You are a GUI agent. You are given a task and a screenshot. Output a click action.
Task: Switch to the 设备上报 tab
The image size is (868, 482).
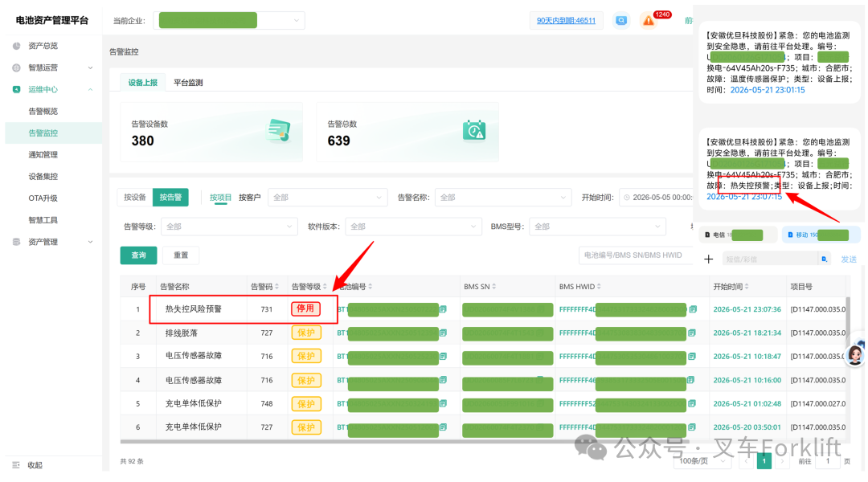point(143,83)
